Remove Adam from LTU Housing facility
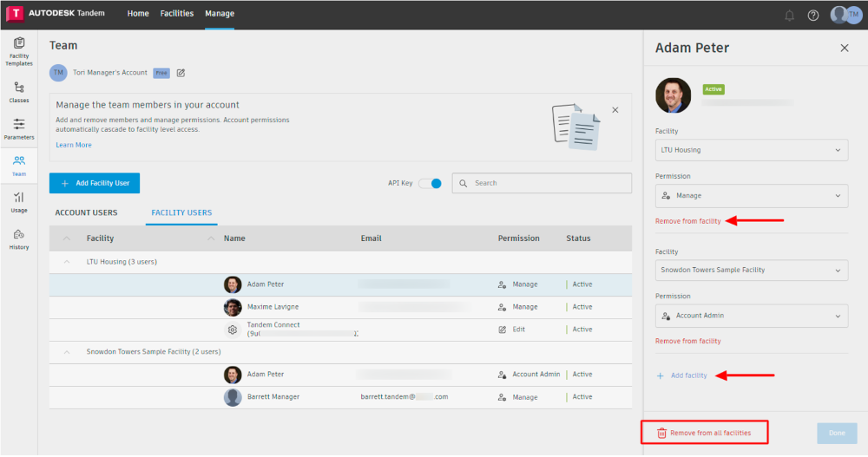Viewport: 868px width, 457px height. [x=688, y=221]
